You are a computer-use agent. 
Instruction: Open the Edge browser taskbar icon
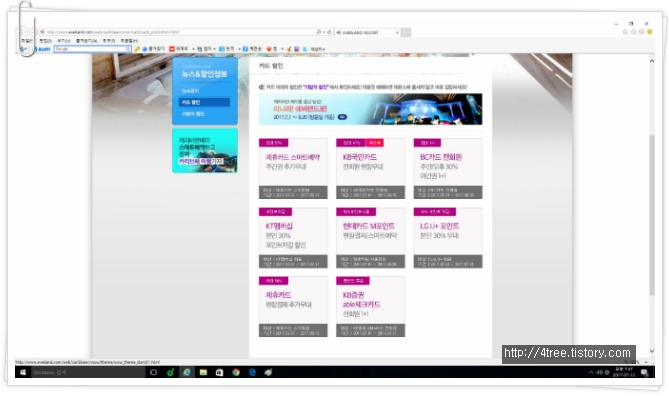(x=252, y=373)
